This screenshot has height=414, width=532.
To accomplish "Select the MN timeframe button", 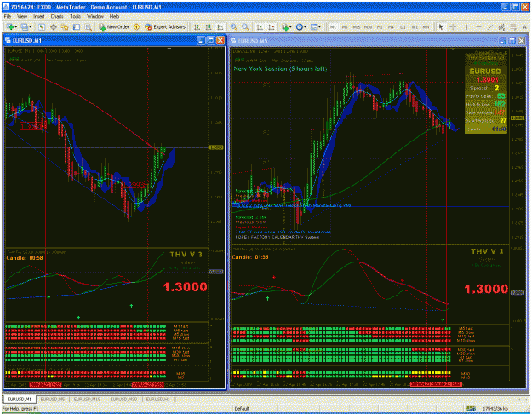I will pos(426,26).
